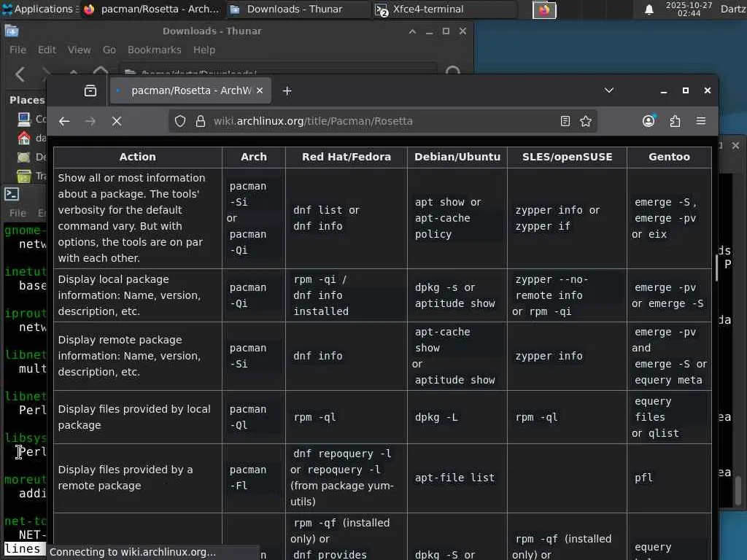This screenshot has width=747, height=560.
Task: Click the SLES/openSUSE column header
Action: coord(567,157)
